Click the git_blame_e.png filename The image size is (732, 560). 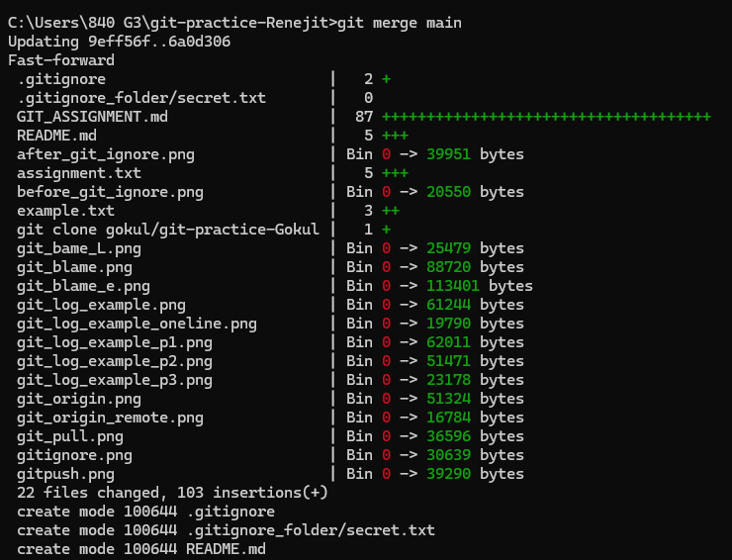83,286
